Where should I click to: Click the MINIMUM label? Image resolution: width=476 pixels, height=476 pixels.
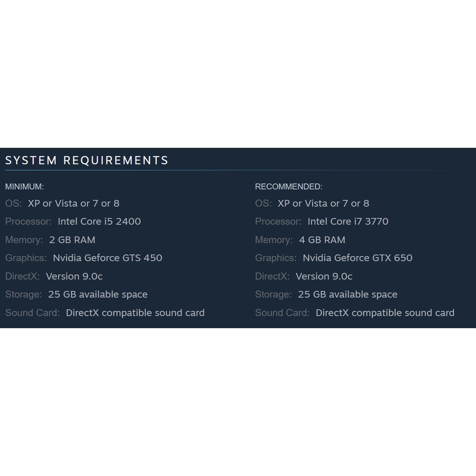pos(24,186)
